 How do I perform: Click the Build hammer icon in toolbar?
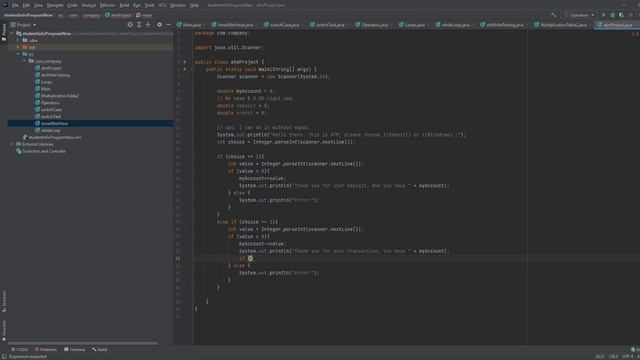pyautogui.click(x=554, y=15)
